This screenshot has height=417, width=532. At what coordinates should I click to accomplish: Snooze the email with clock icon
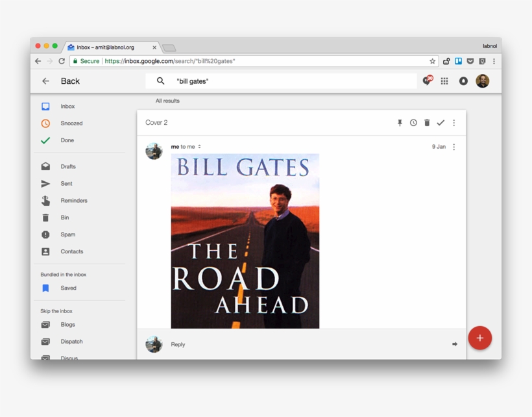tap(413, 123)
